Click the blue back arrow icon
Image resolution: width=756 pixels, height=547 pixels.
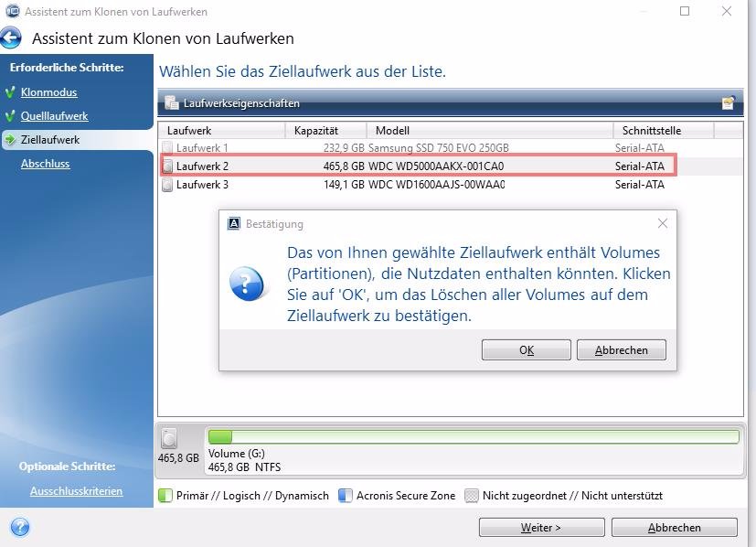coord(11,39)
